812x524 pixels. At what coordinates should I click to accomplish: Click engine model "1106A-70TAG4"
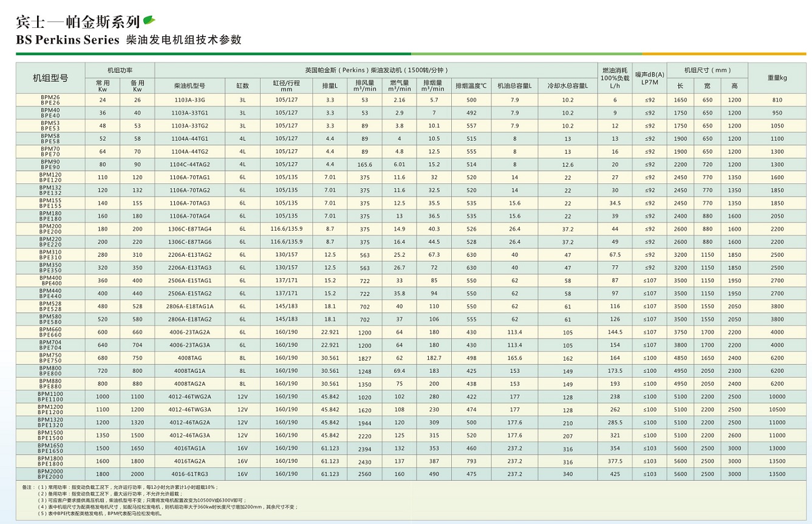point(189,216)
